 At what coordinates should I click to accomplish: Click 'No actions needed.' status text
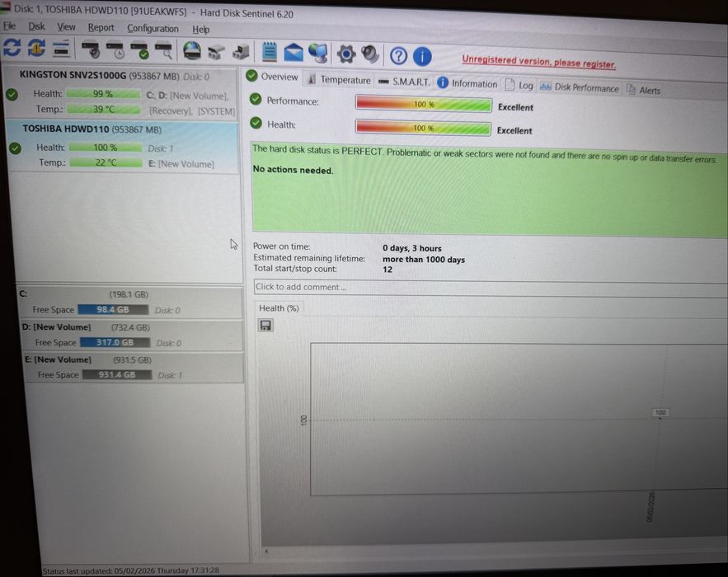point(293,170)
